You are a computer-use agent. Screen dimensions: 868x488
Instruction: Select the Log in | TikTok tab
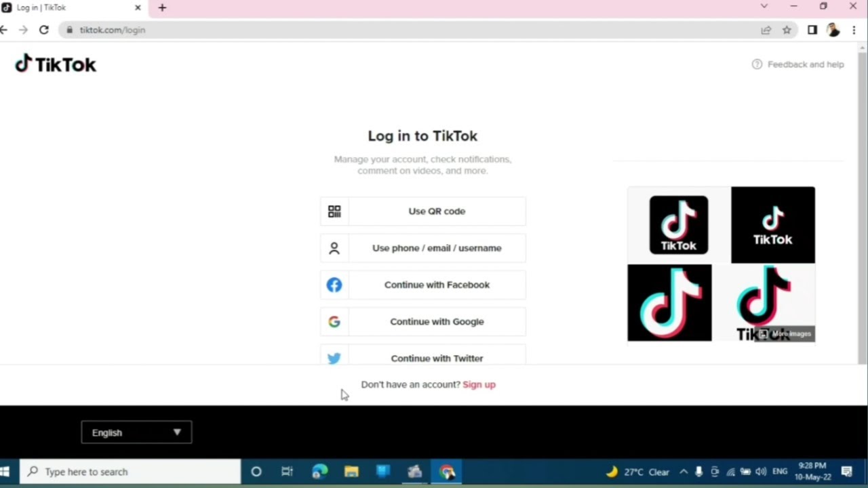pos(73,8)
